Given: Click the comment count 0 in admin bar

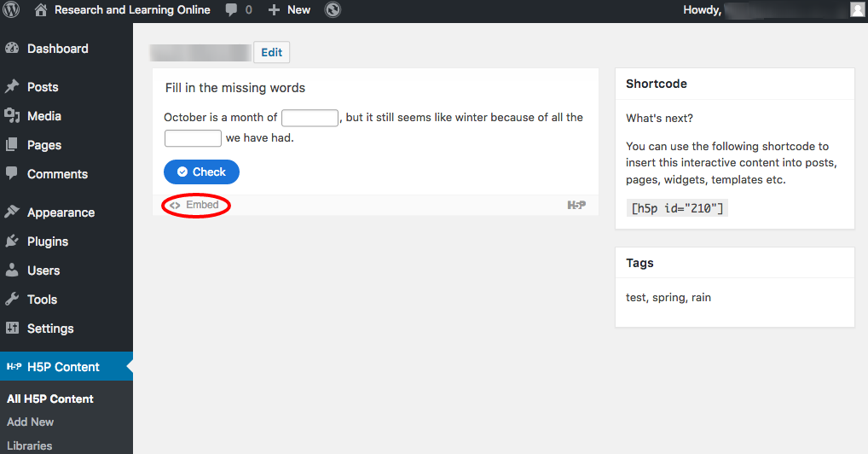Looking at the screenshot, I should click(x=249, y=10).
